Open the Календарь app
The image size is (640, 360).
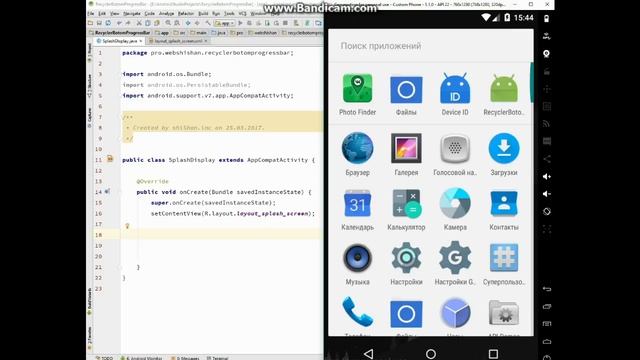357,209
